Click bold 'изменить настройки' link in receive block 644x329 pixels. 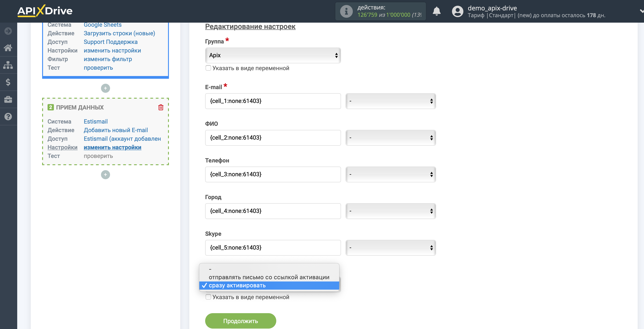pos(113,147)
